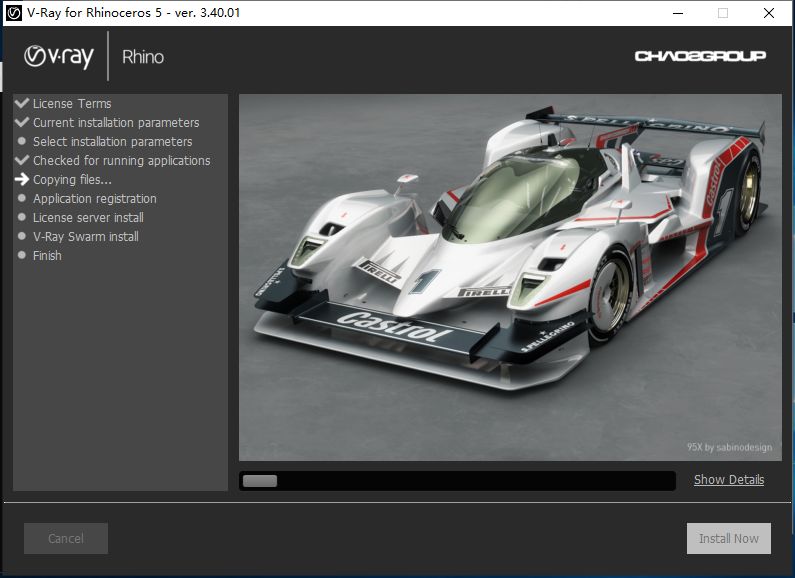Select the Copying files step
Screen dimensions: 795x578
(73, 180)
